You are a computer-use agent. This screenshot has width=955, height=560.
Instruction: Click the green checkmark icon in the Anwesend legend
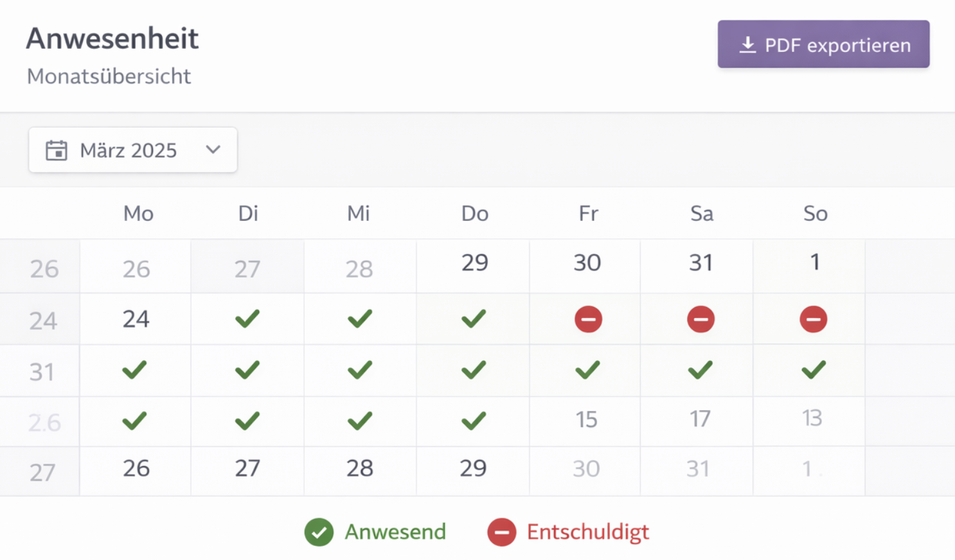[x=319, y=532]
